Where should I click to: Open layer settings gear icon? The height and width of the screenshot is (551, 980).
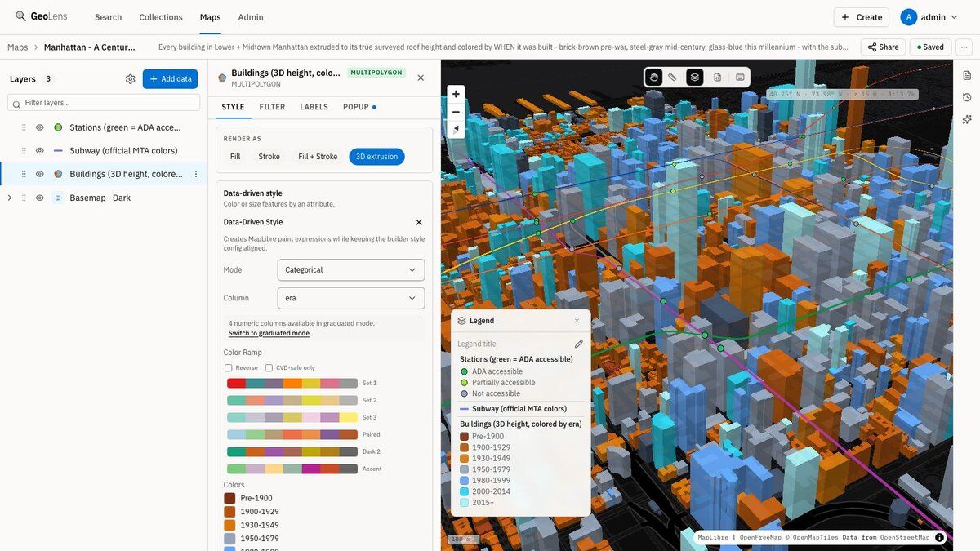[x=131, y=79]
